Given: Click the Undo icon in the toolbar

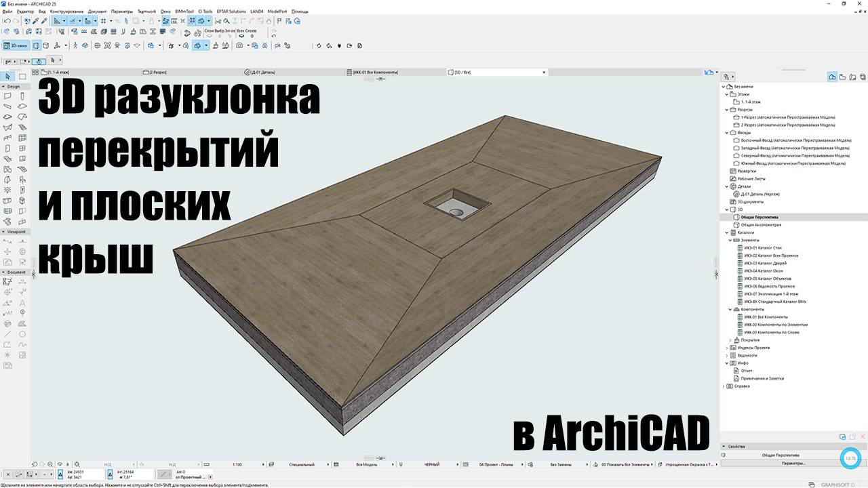Looking at the screenshot, I should pyautogui.click(x=7, y=21).
